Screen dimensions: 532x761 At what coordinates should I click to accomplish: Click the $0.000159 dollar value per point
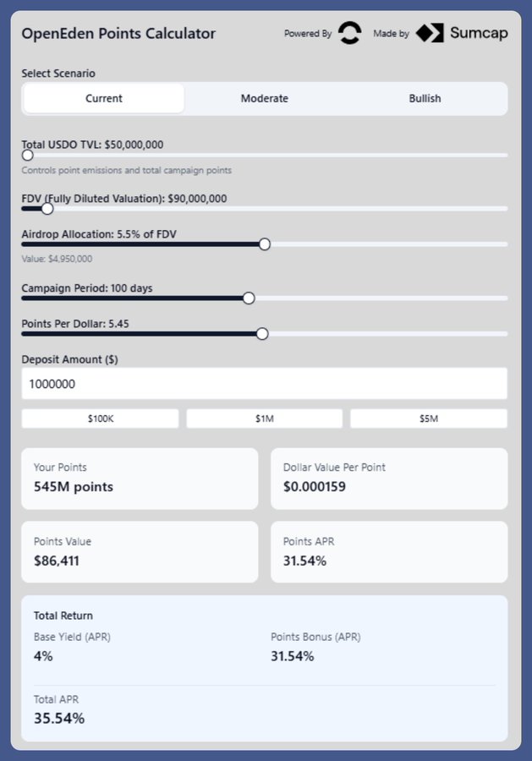tap(315, 487)
